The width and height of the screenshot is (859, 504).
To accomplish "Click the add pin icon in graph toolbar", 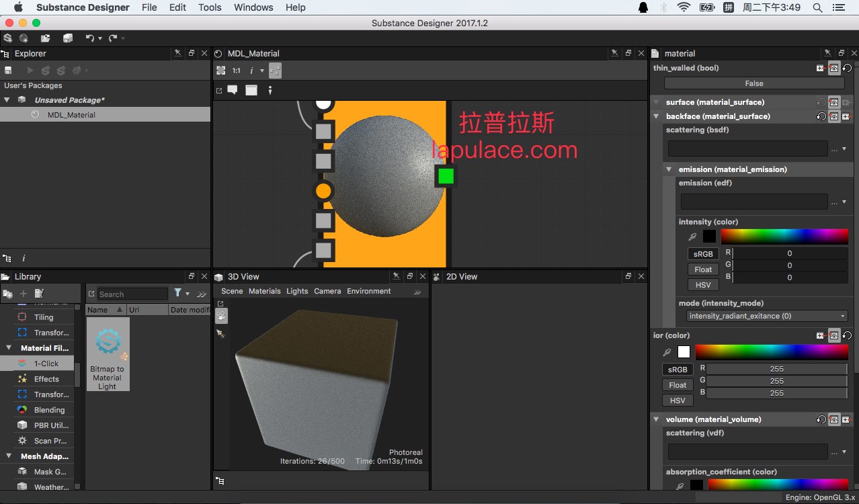I will point(270,90).
